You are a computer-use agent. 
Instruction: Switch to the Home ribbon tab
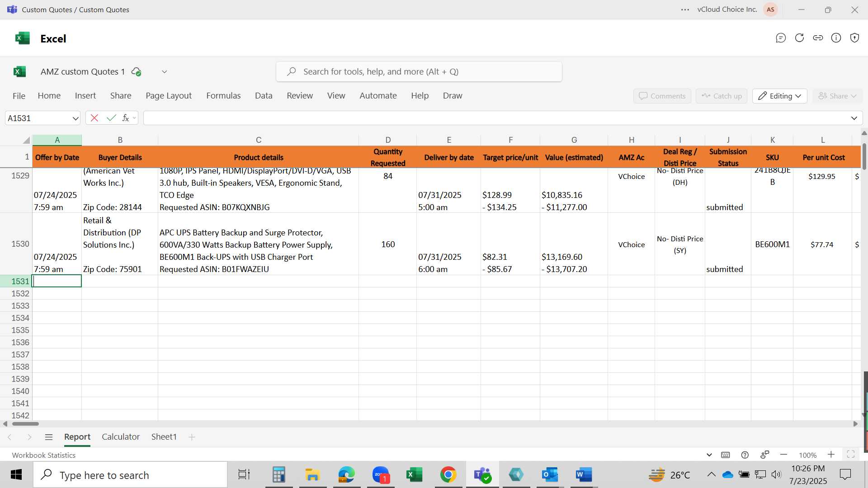pos(49,96)
